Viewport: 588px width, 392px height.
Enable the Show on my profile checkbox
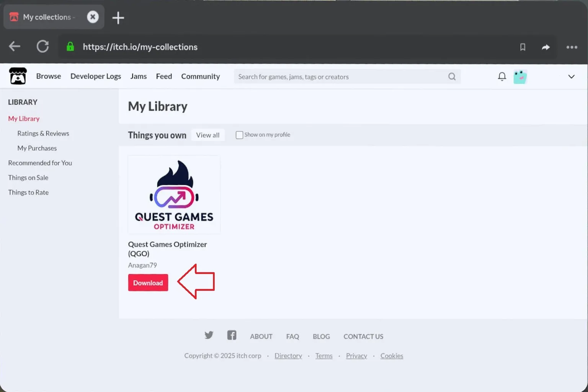239,135
